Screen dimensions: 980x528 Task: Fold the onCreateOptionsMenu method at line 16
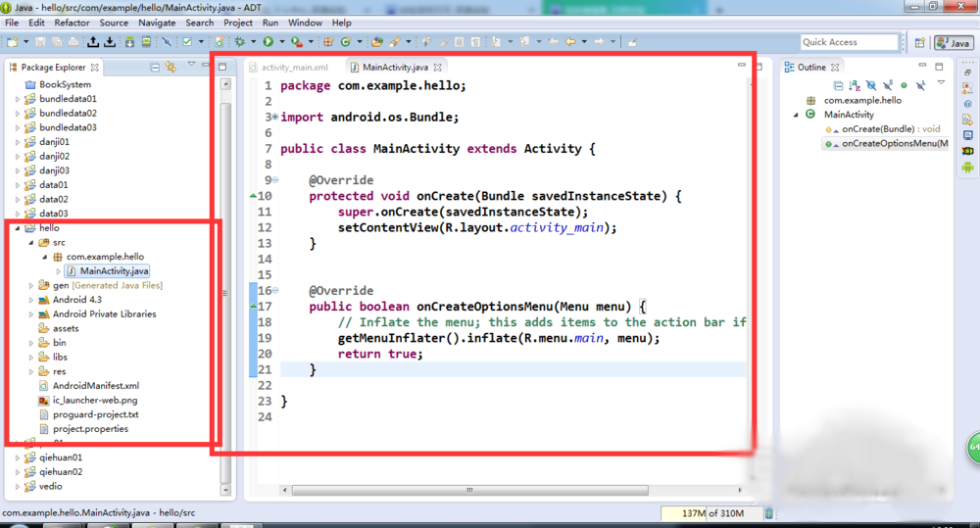275,291
